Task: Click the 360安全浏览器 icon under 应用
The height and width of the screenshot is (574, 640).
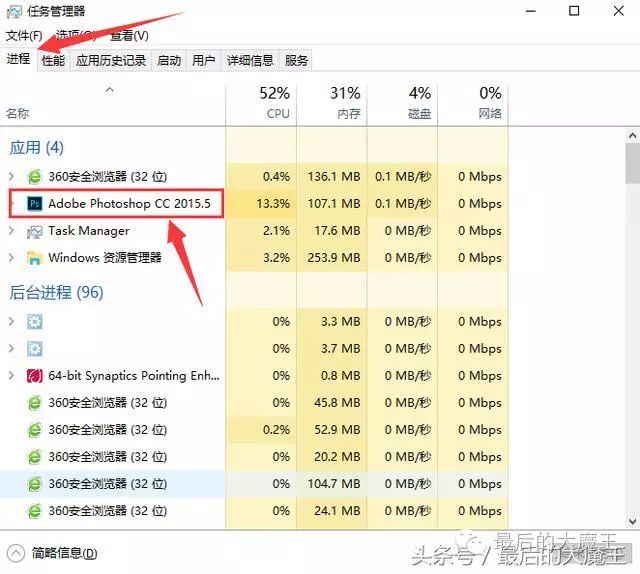Action: point(35,177)
